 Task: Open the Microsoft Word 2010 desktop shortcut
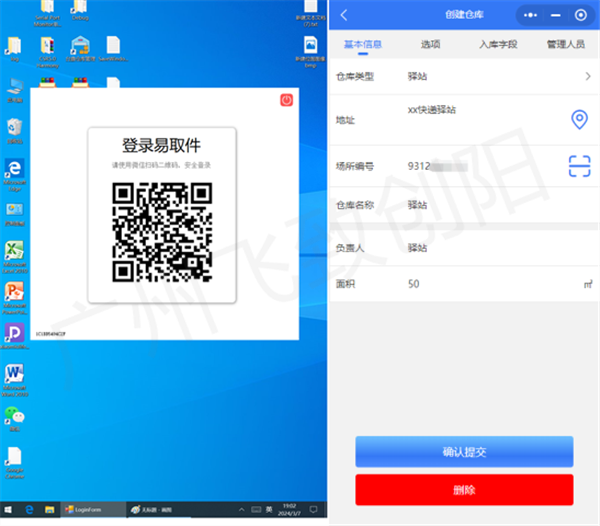[15, 380]
